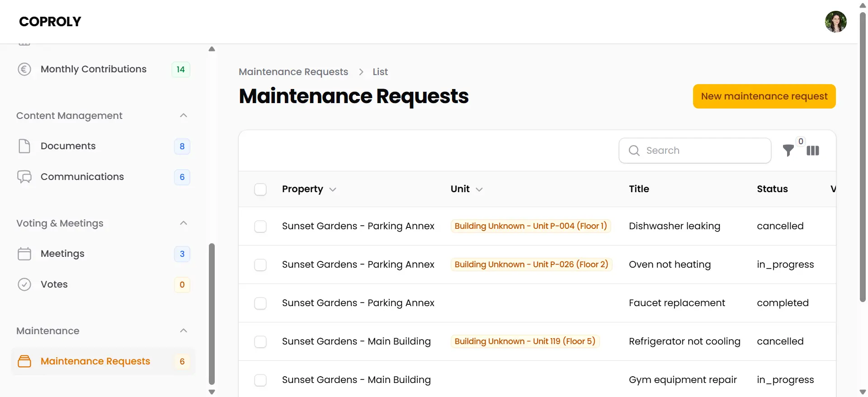
Task: Click the Gym equipment repair title cell
Action: click(683, 380)
